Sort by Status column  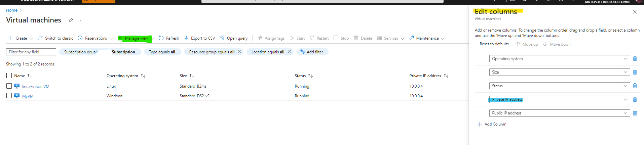[304, 76]
